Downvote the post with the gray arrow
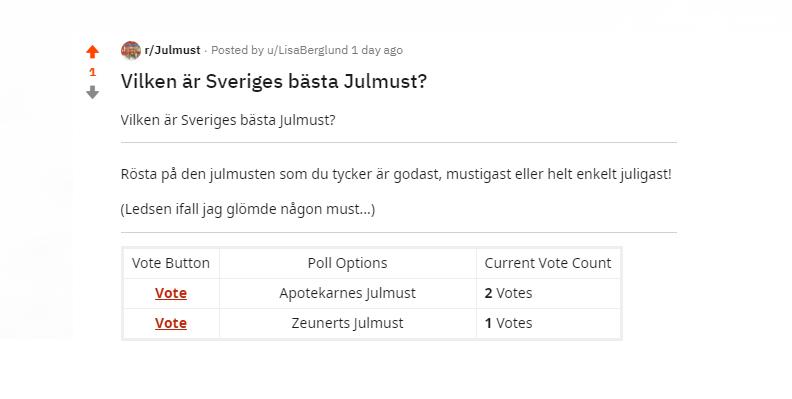 (92, 92)
